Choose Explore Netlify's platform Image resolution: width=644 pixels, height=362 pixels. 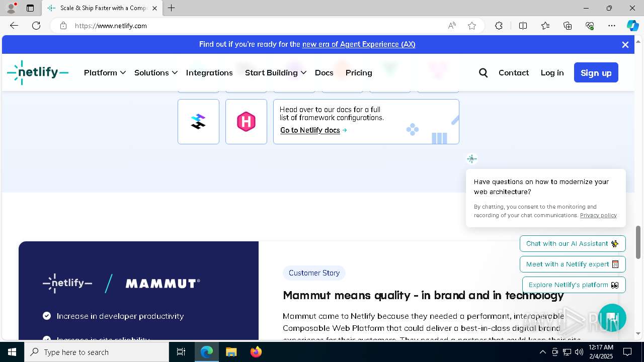coord(574,285)
